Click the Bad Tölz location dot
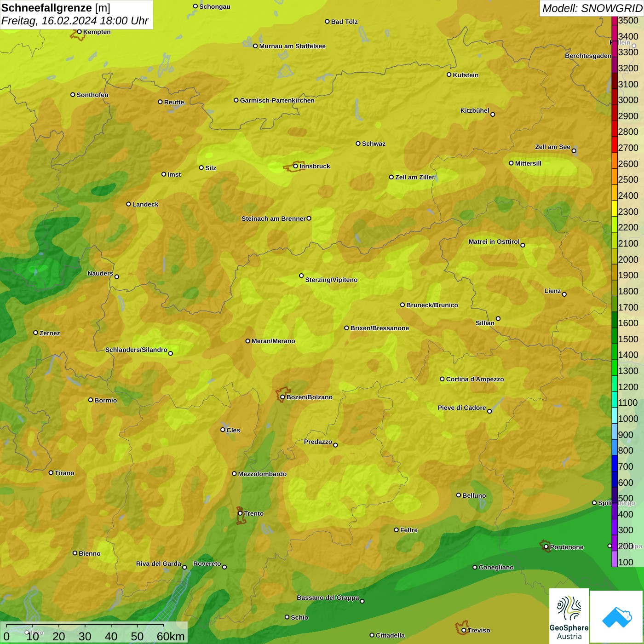Viewport: 644px width, 644px height. (327, 22)
